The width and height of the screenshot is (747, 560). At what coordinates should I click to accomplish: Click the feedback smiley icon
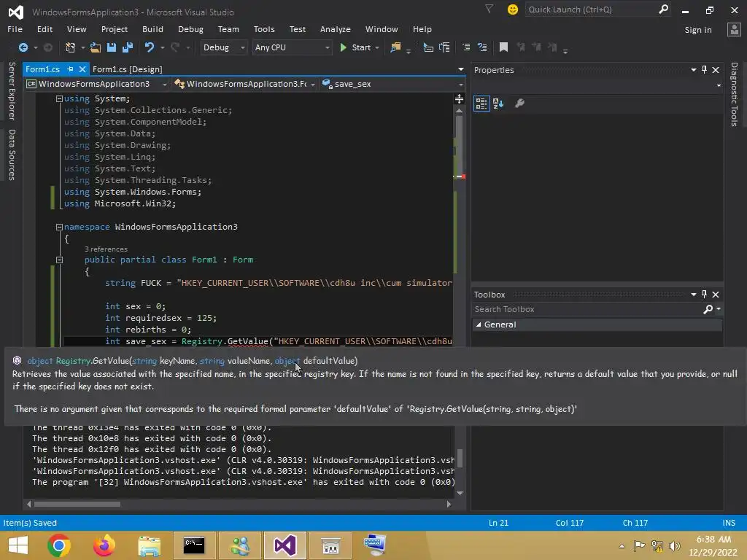coord(513,9)
